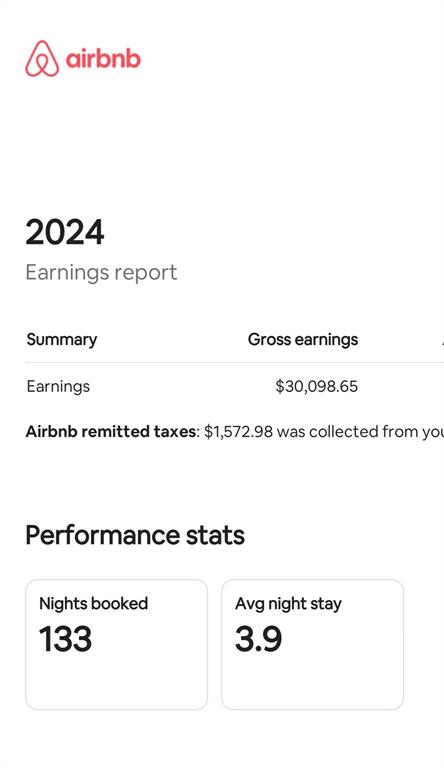
Task: Select the $1,572.98 collected tax amount
Action: (x=238, y=432)
